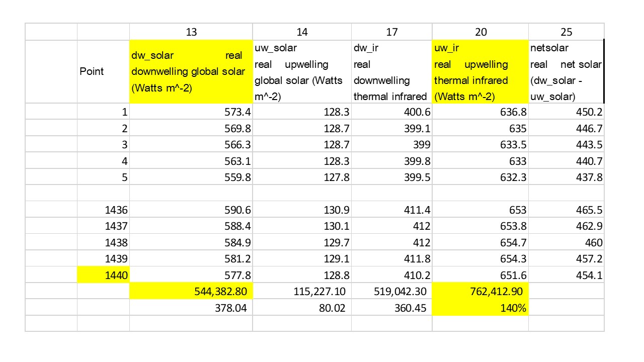Click the Point 1436 row cell
The width and height of the screenshot is (644, 362).
click(104, 210)
